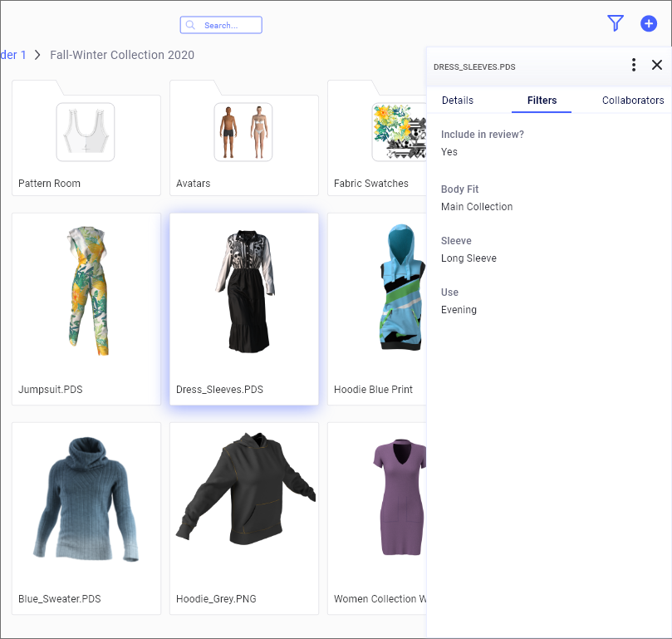This screenshot has width=672, height=639.
Task: Click the Hoodie_Grey.PNG file name
Action: (x=216, y=598)
